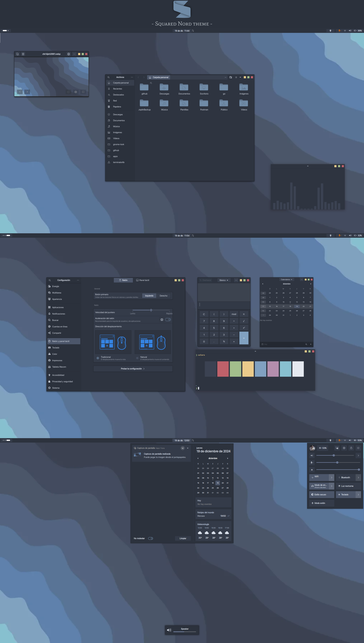Image resolution: width=364 pixels, height=643 pixels.
Task: Mute microphone icon in quick settings
Action: (x=312, y=462)
